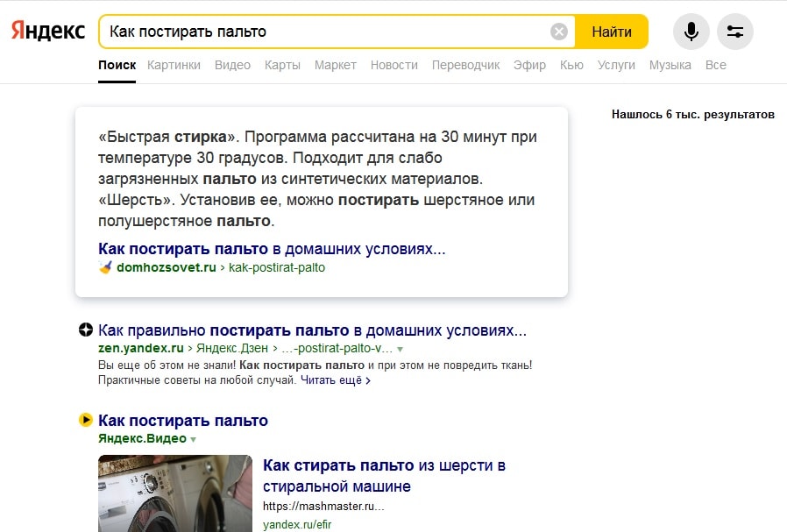Viewport: 787px width, 532px height.
Task: Open the Эфир tab
Action: click(x=529, y=65)
